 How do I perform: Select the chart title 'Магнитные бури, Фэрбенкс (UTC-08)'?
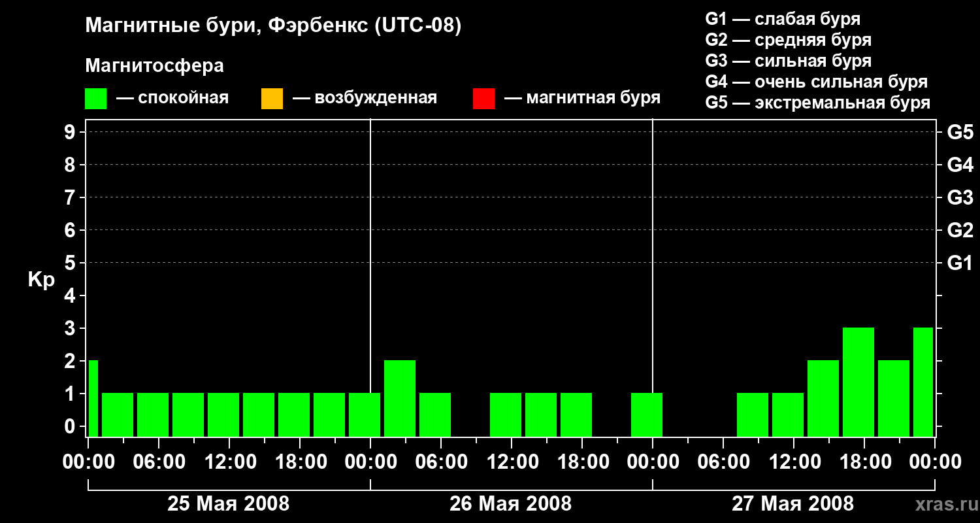(x=274, y=26)
